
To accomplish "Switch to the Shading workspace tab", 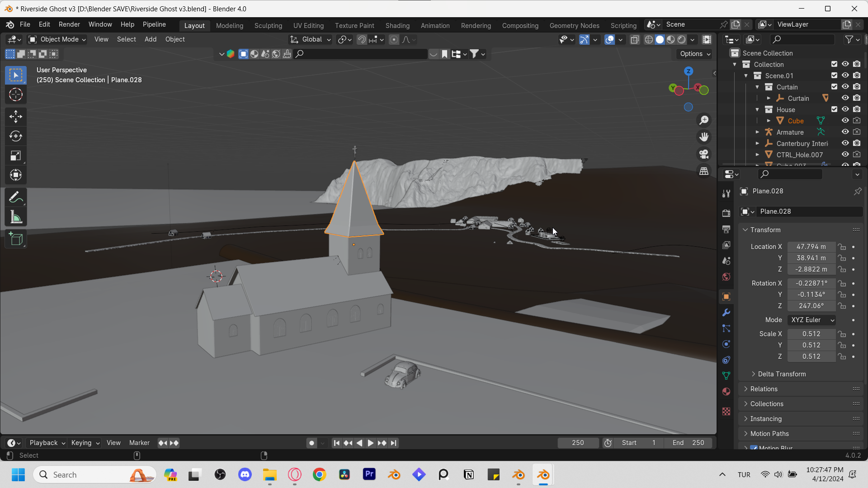I will (397, 25).
